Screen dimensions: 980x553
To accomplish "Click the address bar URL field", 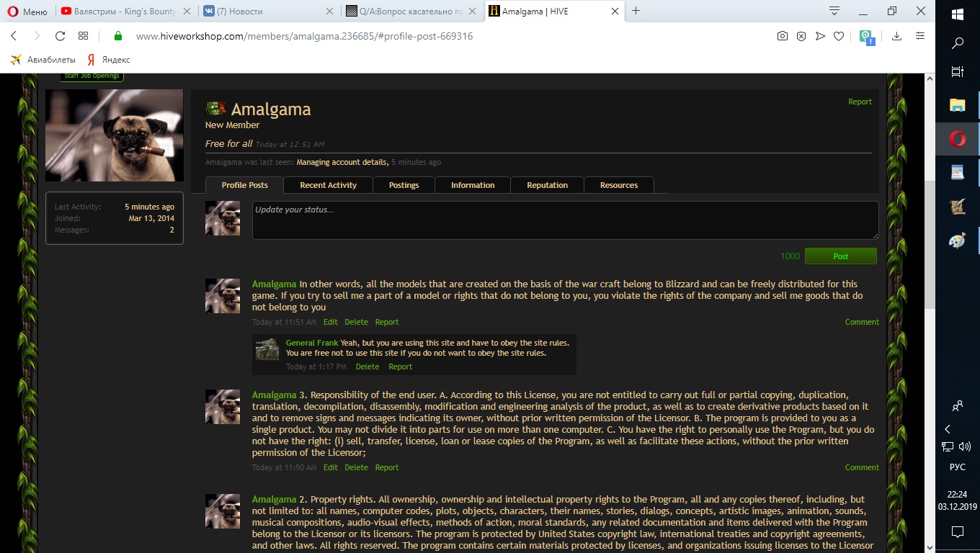I will (x=447, y=36).
